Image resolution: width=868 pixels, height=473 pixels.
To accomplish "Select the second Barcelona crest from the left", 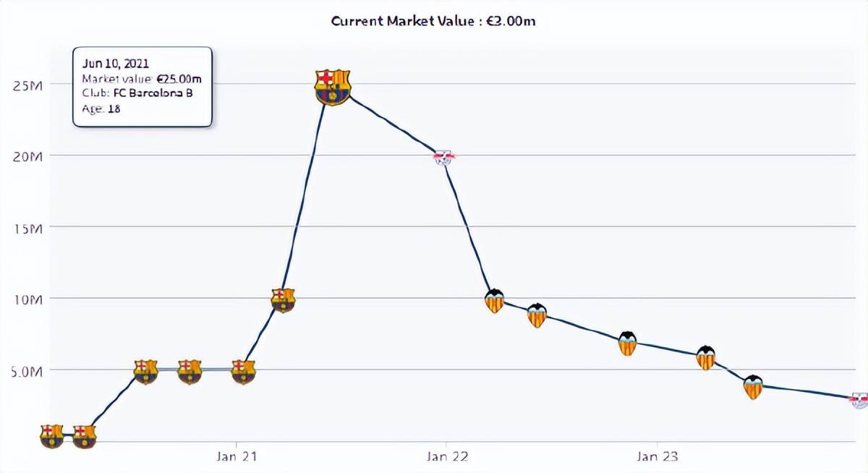I will 85,435.
